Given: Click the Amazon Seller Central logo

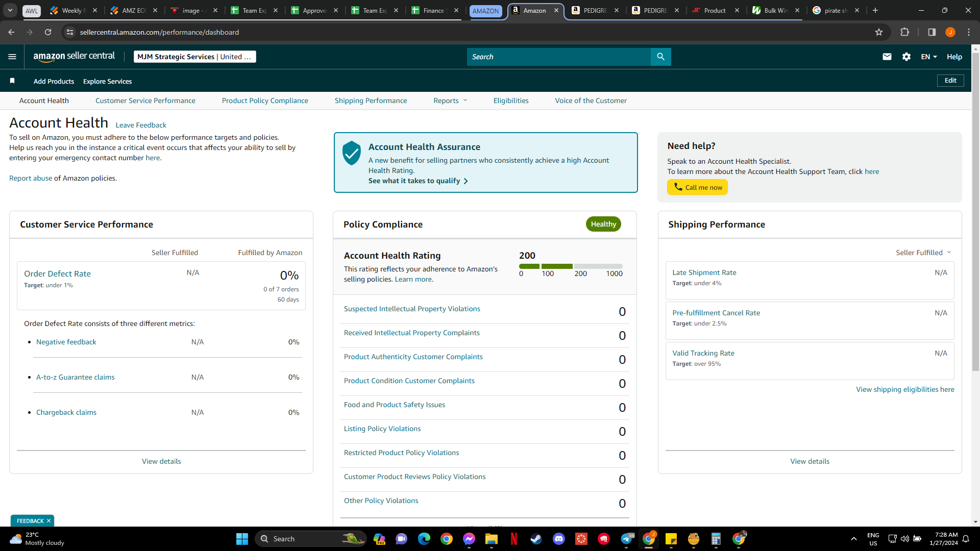Looking at the screenshot, I should [x=74, y=57].
